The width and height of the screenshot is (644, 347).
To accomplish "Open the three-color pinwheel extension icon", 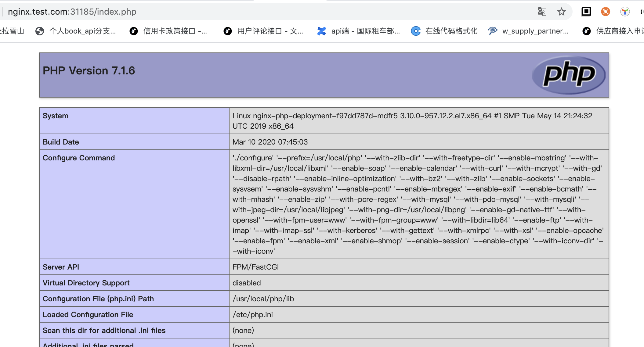I will click(625, 12).
